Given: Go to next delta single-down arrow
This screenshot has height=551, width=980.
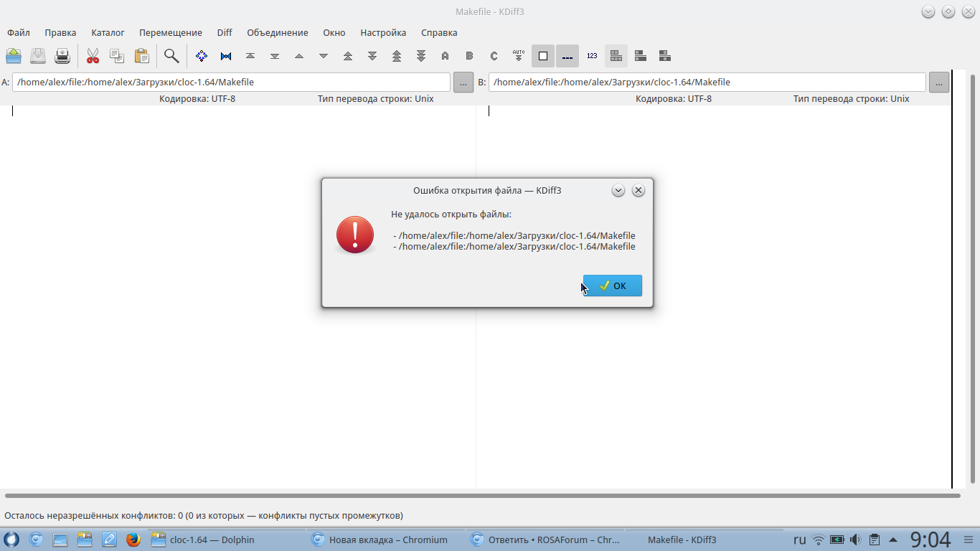Looking at the screenshot, I should click(x=324, y=56).
